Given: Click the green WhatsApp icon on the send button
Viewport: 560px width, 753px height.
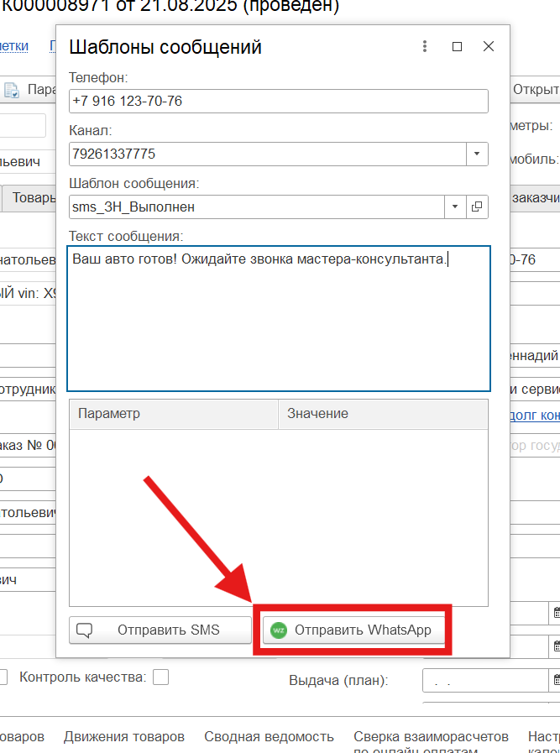Looking at the screenshot, I should tap(279, 630).
